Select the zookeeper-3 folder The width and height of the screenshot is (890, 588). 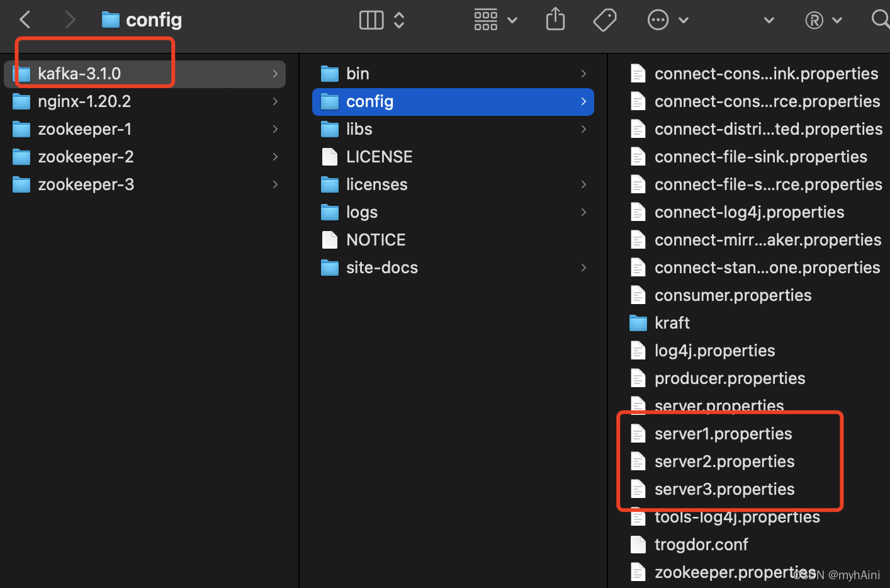145,184
